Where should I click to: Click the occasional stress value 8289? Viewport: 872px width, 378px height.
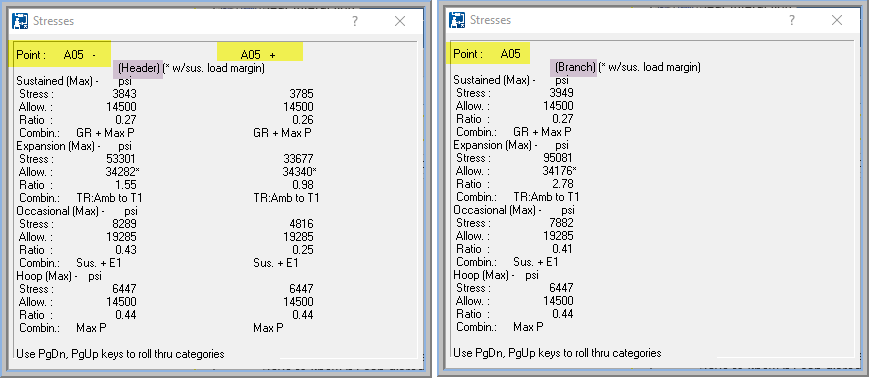(x=124, y=224)
